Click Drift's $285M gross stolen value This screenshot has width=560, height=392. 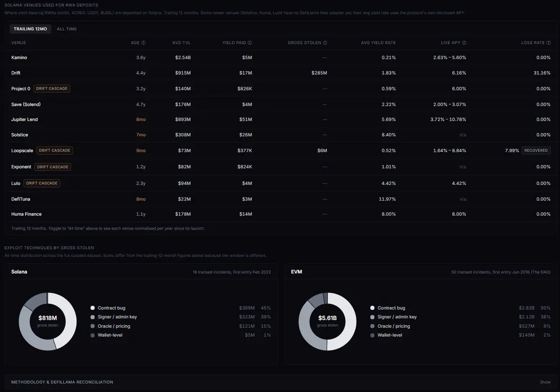tap(319, 73)
